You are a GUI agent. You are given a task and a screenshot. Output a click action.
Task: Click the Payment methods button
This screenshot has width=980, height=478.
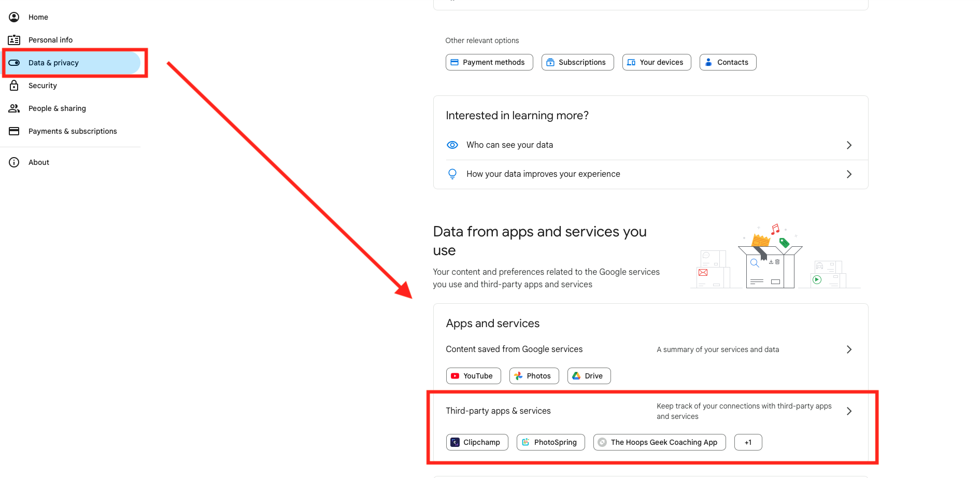point(489,62)
